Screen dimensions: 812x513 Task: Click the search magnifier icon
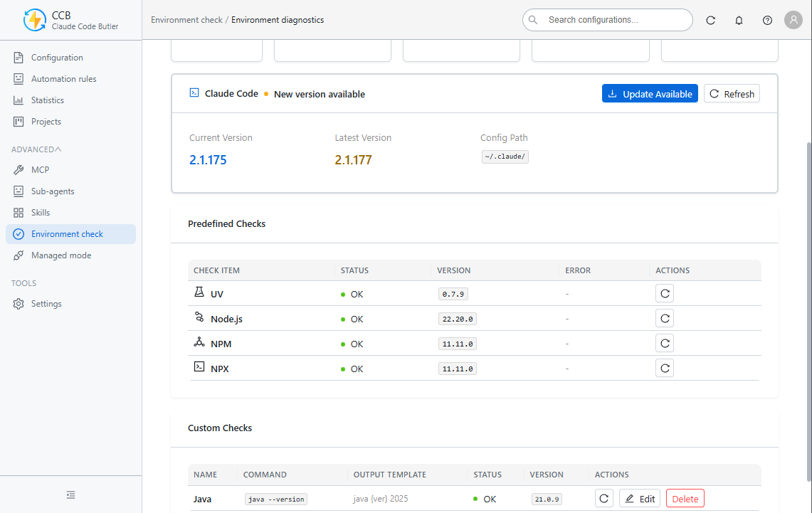533,20
